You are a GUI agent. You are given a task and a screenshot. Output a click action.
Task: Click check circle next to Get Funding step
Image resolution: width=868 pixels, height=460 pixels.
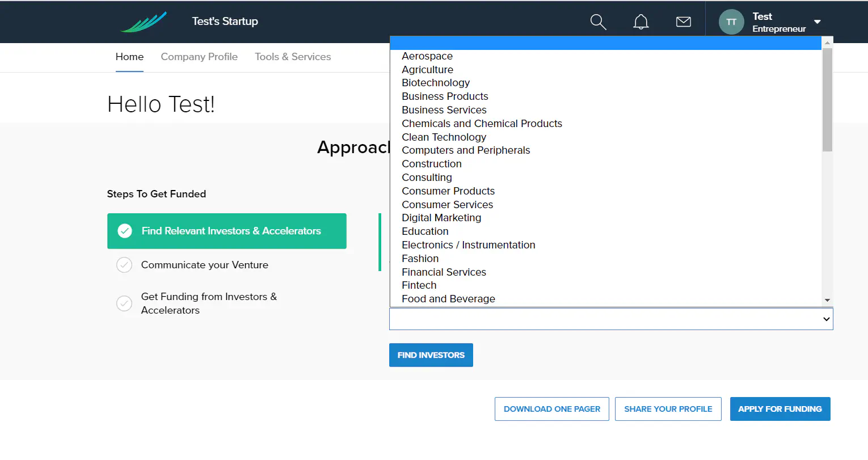point(124,303)
